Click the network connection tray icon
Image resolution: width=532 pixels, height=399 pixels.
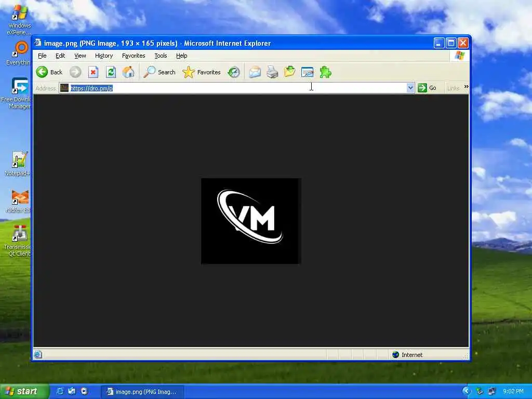491,391
